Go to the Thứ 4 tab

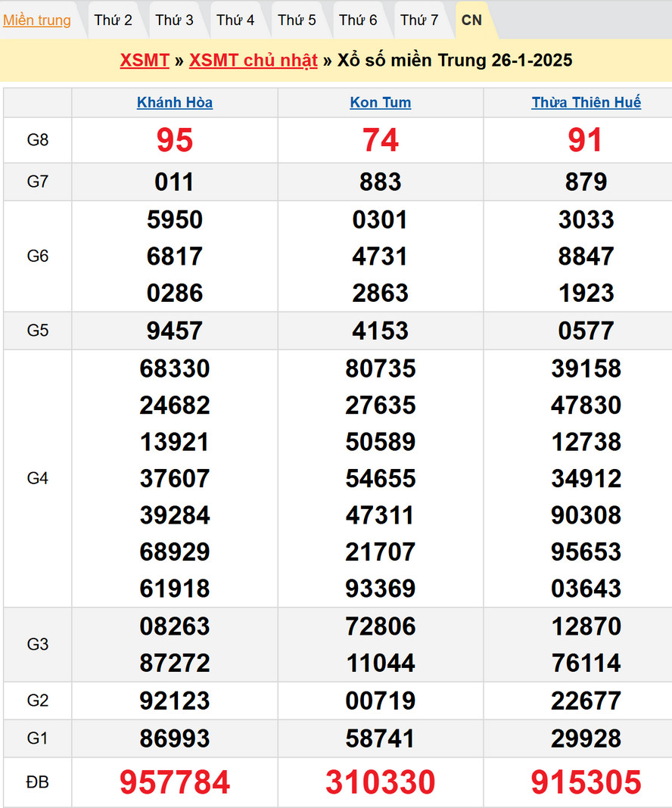(x=235, y=20)
